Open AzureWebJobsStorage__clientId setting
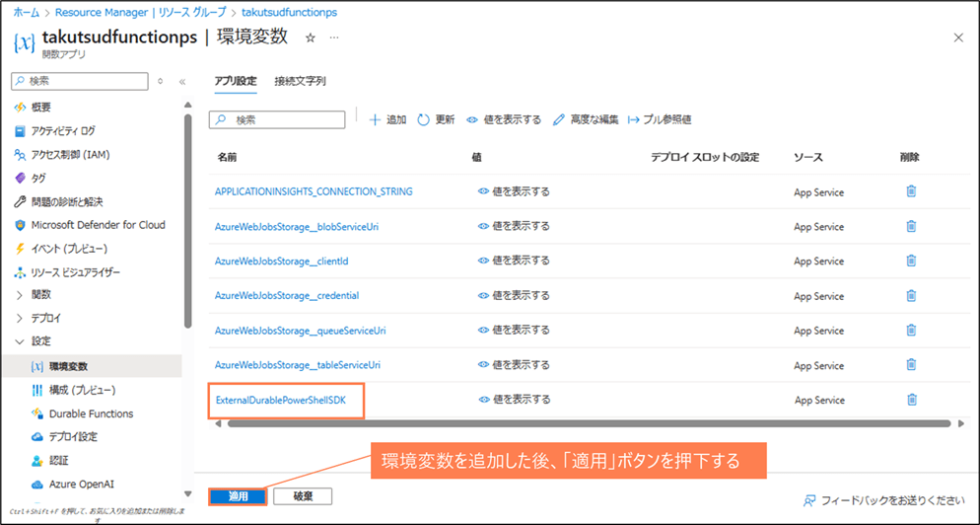This screenshot has height=525, width=980. [282, 261]
